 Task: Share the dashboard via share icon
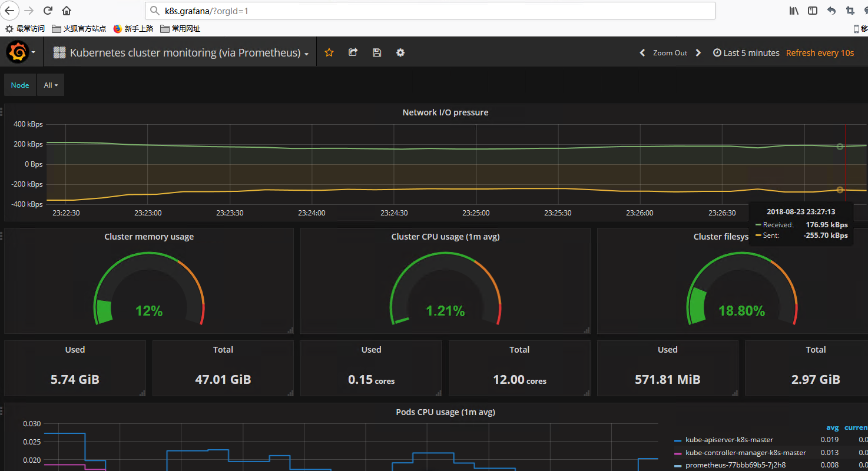tap(353, 52)
